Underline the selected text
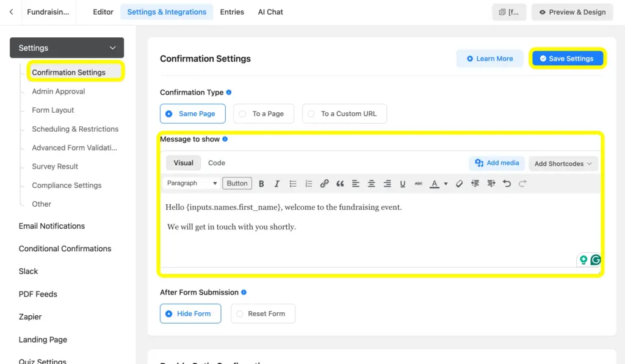Screen dimensions: 625x364 coord(403,184)
